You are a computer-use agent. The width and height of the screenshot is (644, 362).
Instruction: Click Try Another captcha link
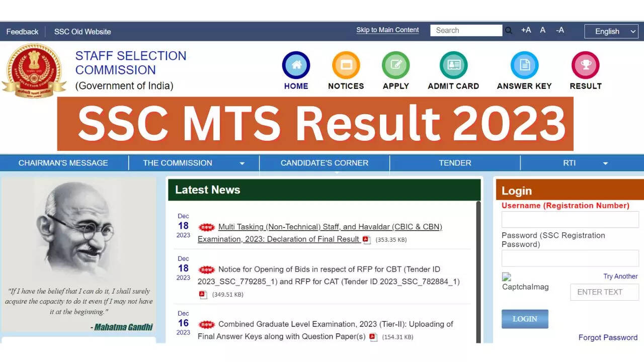pos(620,277)
